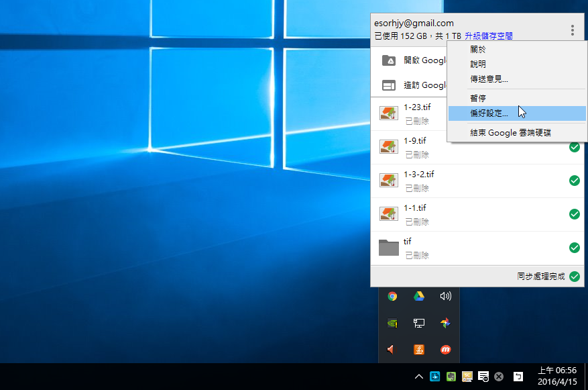Click the 1-9.tif image thumbnail
The height and width of the screenshot is (390, 588).
[388, 147]
